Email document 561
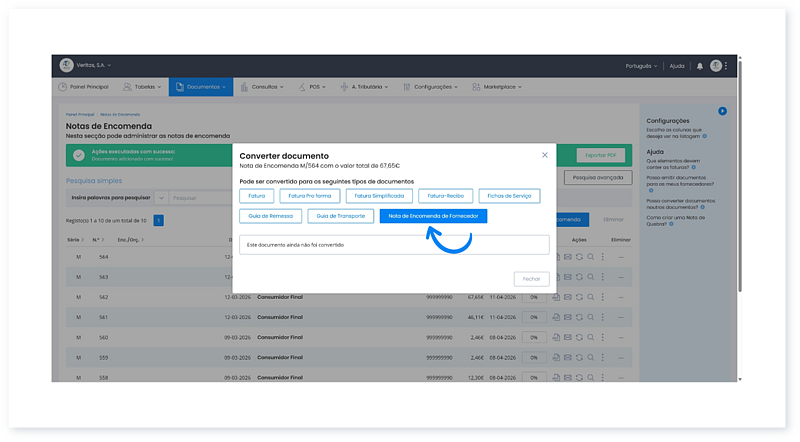Screen dimensions: 800x442 coord(567,317)
